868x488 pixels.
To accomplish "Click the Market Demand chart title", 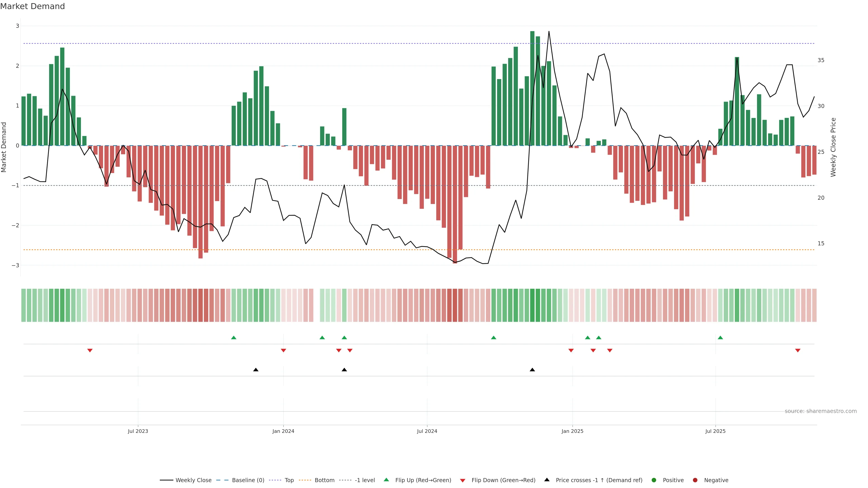I will pos(32,6).
